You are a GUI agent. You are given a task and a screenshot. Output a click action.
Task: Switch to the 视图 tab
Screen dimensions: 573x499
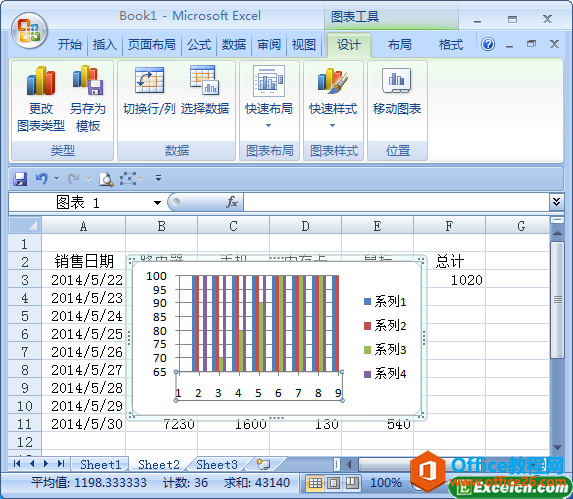click(304, 45)
